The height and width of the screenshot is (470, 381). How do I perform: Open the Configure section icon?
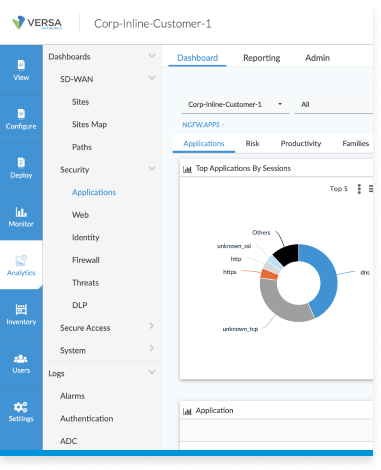(x=21, y=114)
